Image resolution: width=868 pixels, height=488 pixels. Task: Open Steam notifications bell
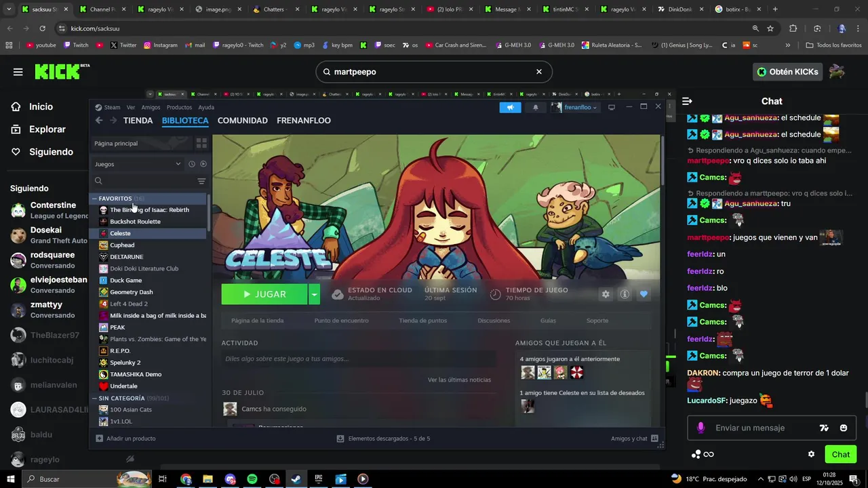tap(536, 107)
